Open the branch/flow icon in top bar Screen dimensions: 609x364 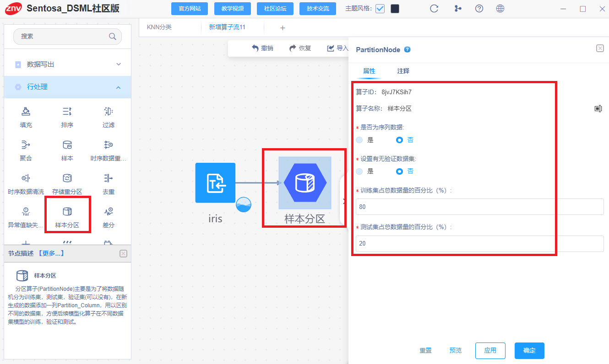click(x=457, y=8)
